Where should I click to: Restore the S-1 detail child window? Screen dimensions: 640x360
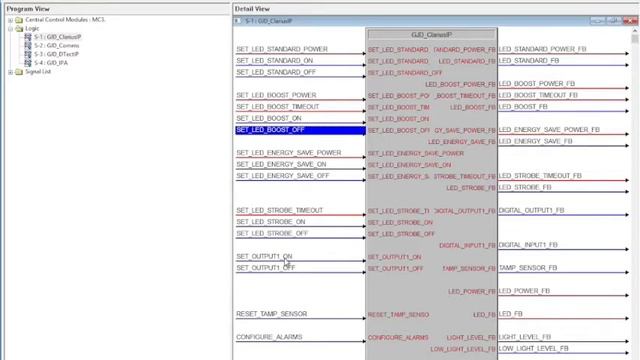coord(613,21)
